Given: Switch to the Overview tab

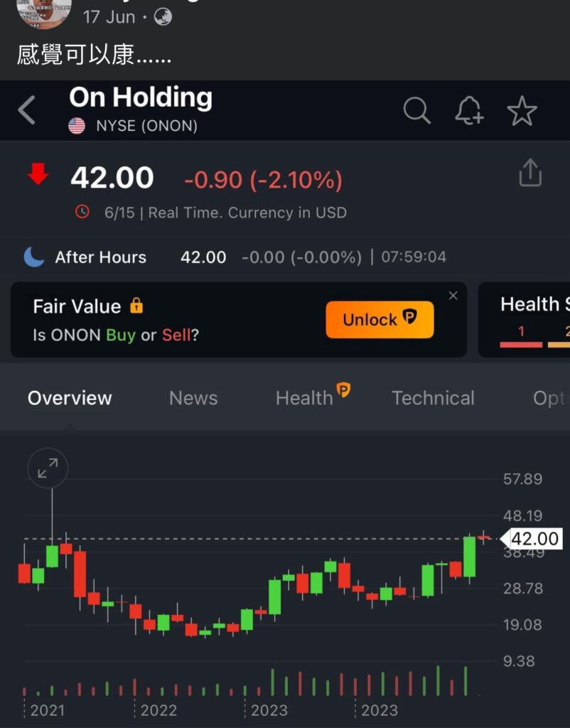Looking at the screenshot, I should 70,398.
